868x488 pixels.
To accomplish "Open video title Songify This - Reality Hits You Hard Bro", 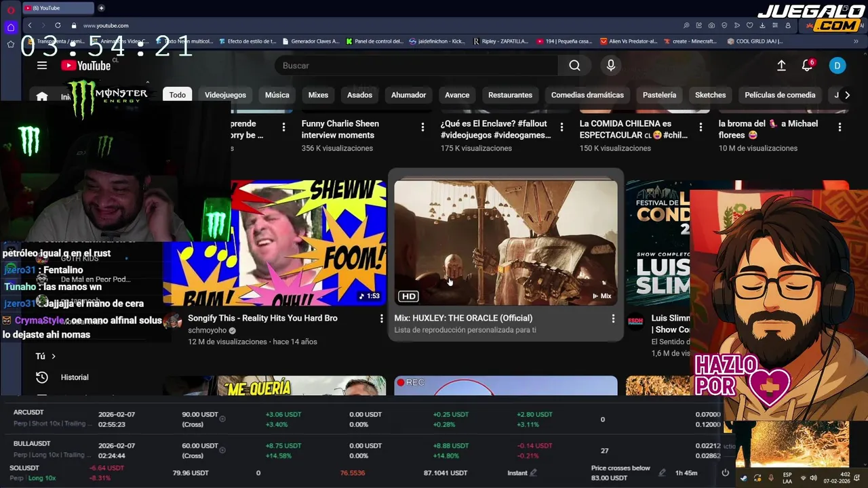I will click(x=262, y=318).
